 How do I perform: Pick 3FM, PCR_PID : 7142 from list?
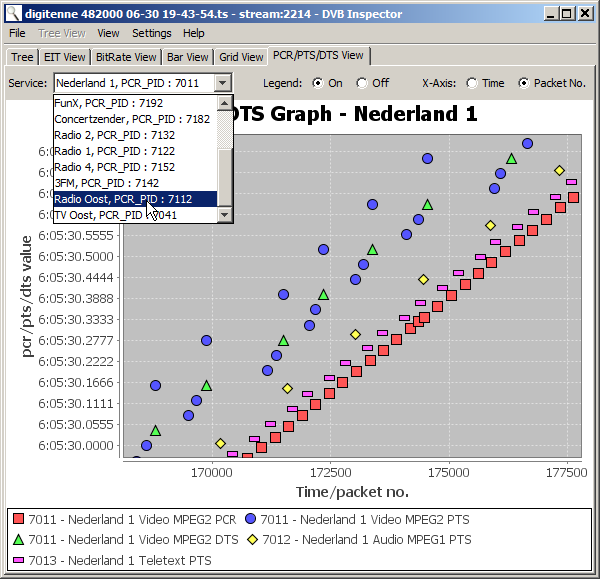click(106, 183)
